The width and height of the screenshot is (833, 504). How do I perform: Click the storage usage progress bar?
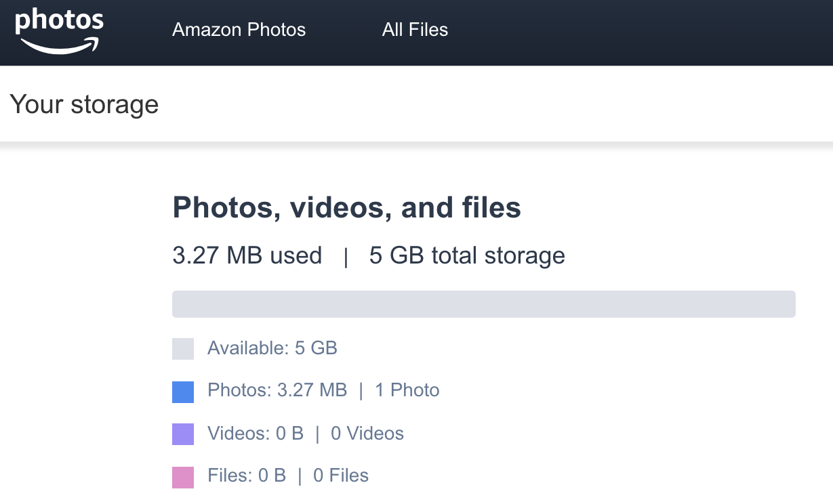pos(484,304)
